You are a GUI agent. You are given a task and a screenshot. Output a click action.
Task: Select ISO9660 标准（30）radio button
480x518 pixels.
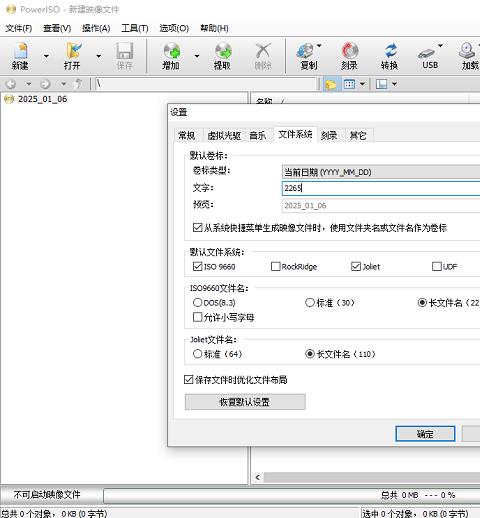310,302
